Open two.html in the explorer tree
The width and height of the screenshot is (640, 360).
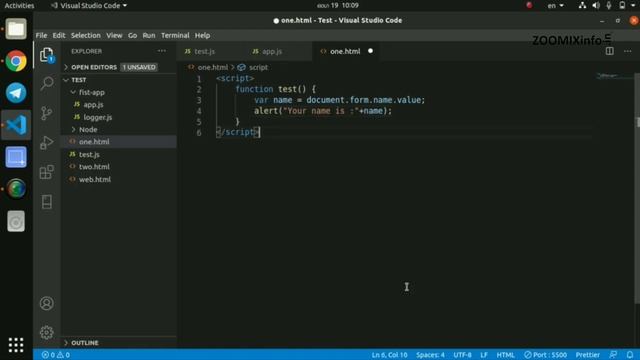pos(119,167)
